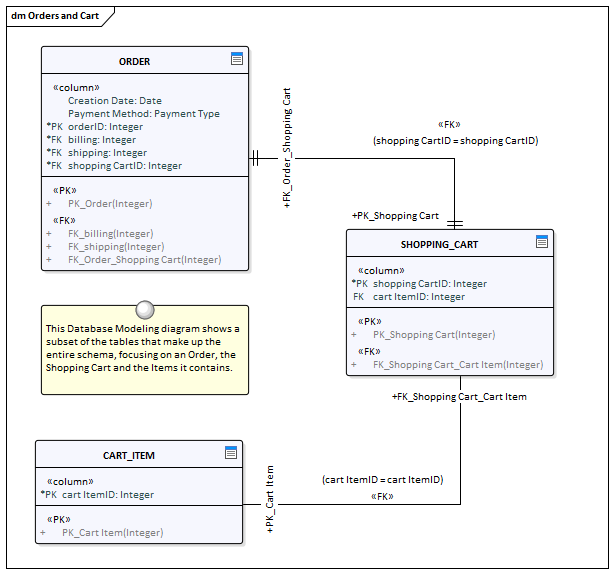Select the '+PK_Shopping Cart' connector label
Image resolution: width=614 pixels, height=574 pixels.
[x=395, y=215]
